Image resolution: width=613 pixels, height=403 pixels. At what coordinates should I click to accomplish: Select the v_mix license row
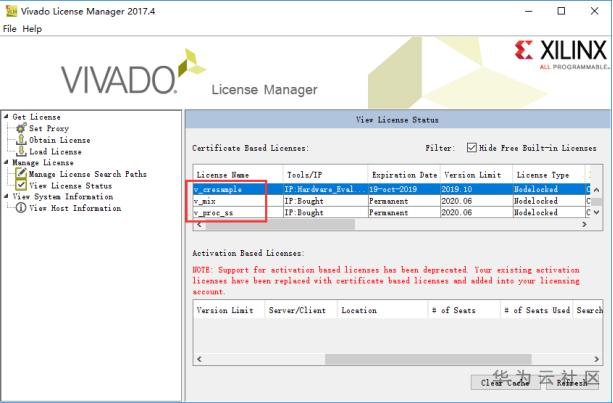(x=391, y=201)
